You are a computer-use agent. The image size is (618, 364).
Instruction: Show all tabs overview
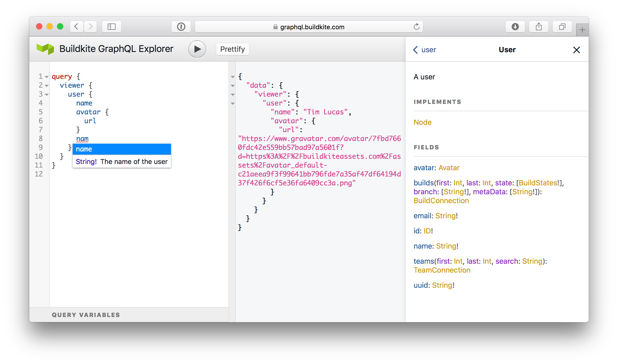[562, 27]
